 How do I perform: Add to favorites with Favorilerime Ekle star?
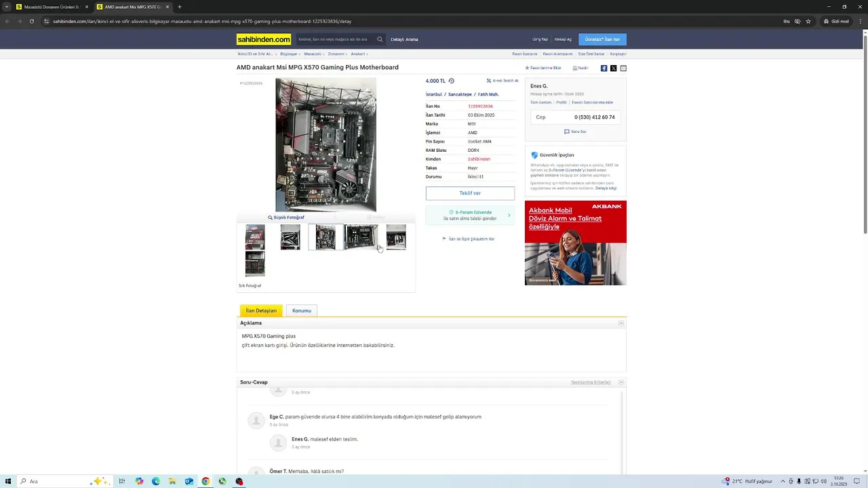click(543, 68)
